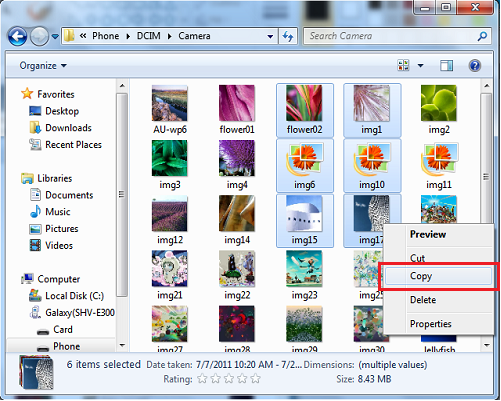Open the recent pages dropdown arrow
The height and width of the screenshot is (401, 501).
click(55, 36)
